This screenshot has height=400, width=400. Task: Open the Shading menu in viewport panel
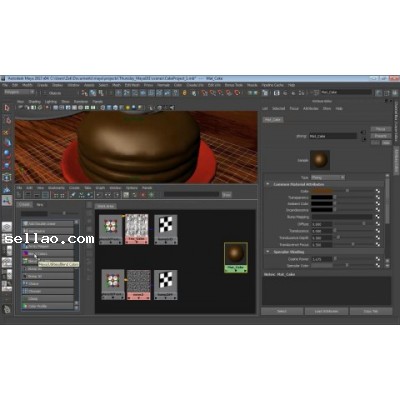click(34, 102)
